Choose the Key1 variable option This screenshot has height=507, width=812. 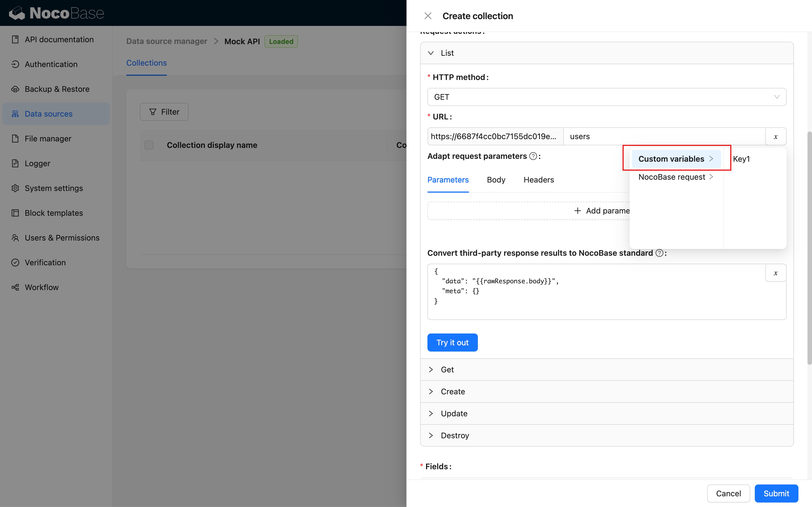click(741, 159)
